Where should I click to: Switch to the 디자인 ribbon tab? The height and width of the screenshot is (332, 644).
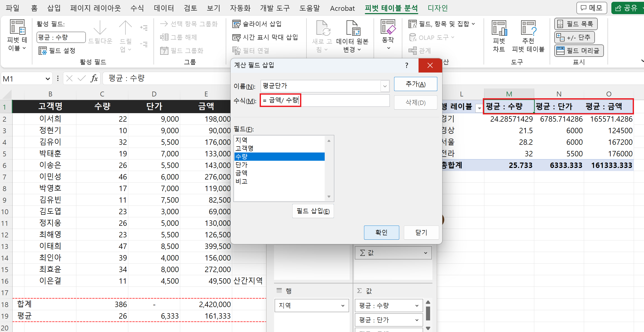click(x=438, y=8)
